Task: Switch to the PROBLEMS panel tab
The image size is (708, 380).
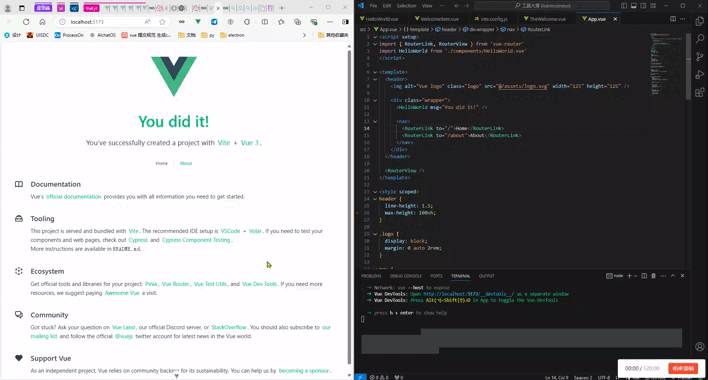Action: 371,276
